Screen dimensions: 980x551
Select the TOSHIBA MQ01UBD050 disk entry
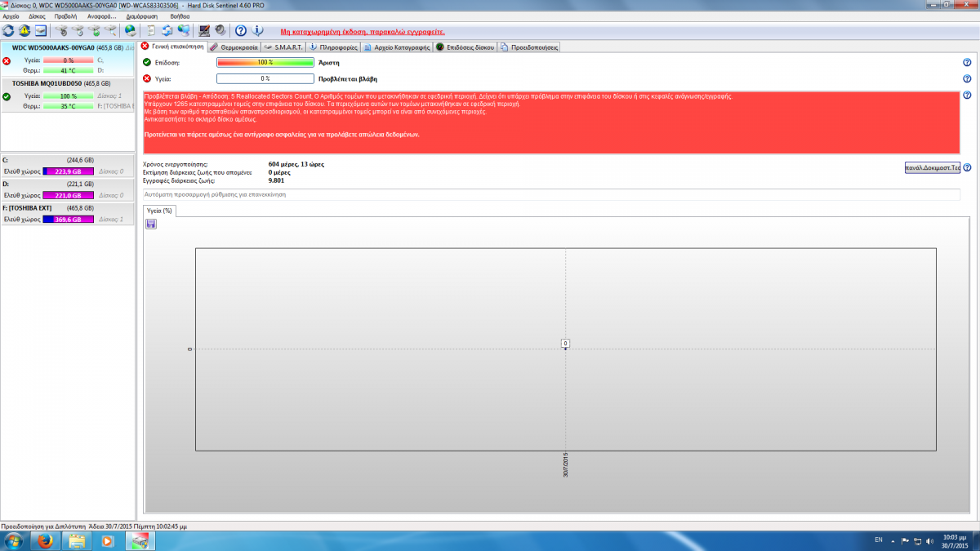tap(68, 95)
